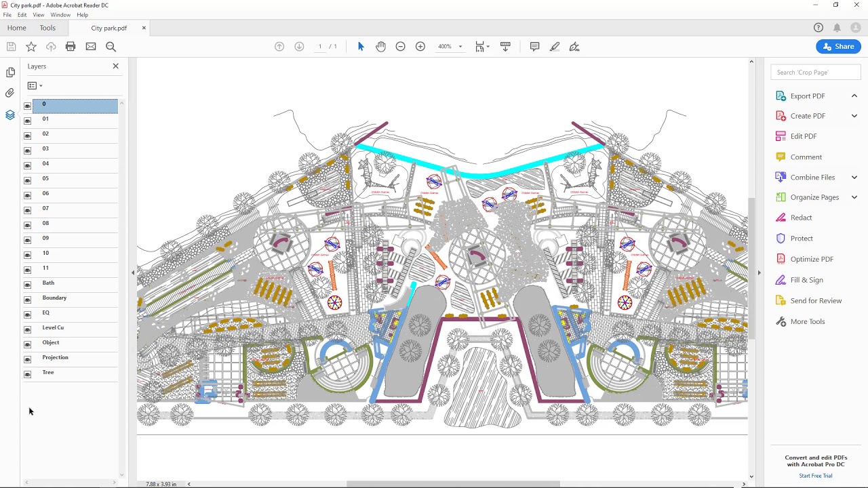This screenshot has height=488, width=868.
Task: Expand the Combine Files chevron
Action: coord(854,178)
